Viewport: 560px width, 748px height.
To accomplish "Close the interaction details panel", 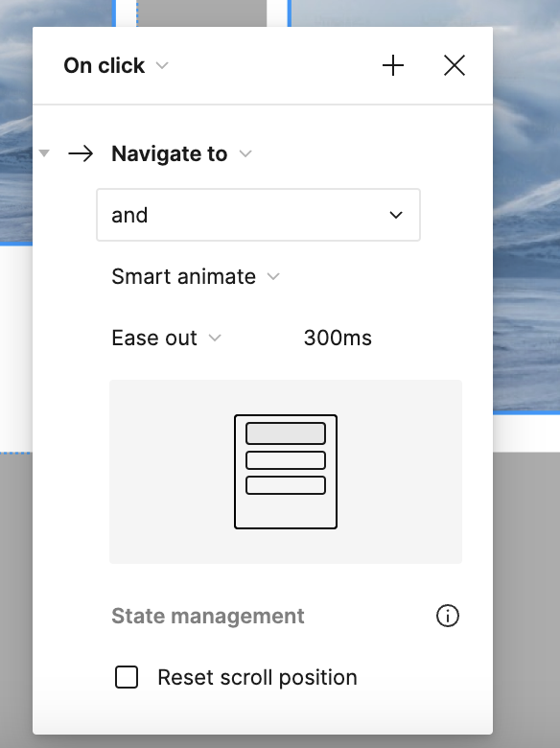I will [x=455, y=65].
